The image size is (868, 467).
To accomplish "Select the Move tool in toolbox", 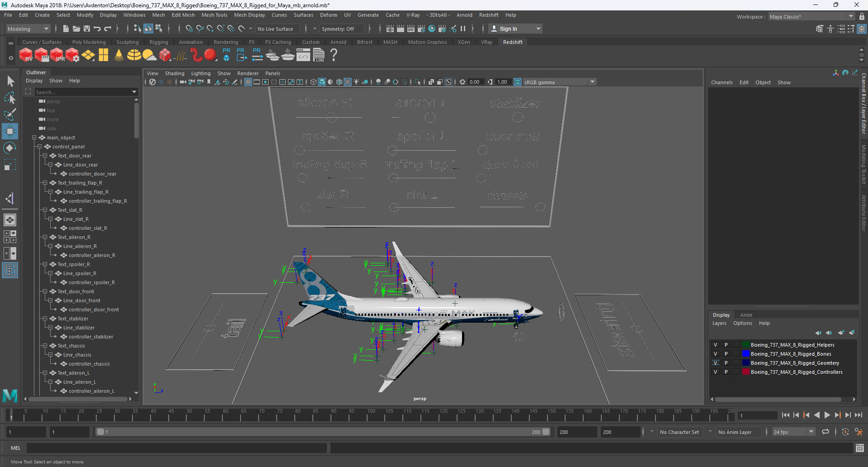I will [10, 131].
